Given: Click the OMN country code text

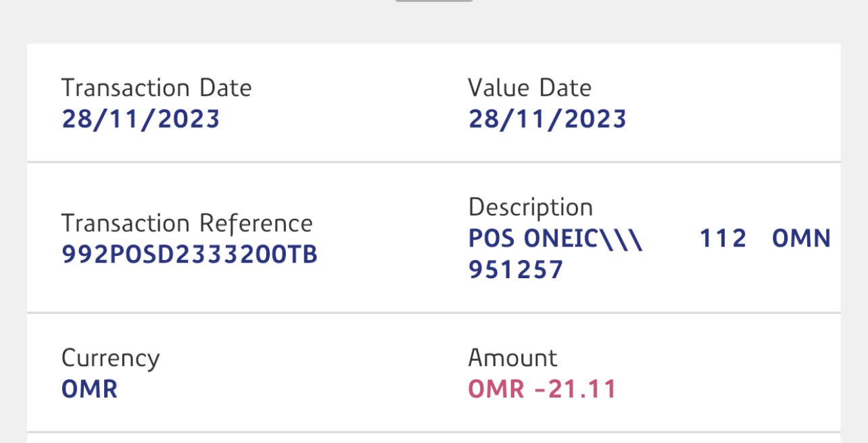Looking at the screenshot, I should (x=801, y=238).
